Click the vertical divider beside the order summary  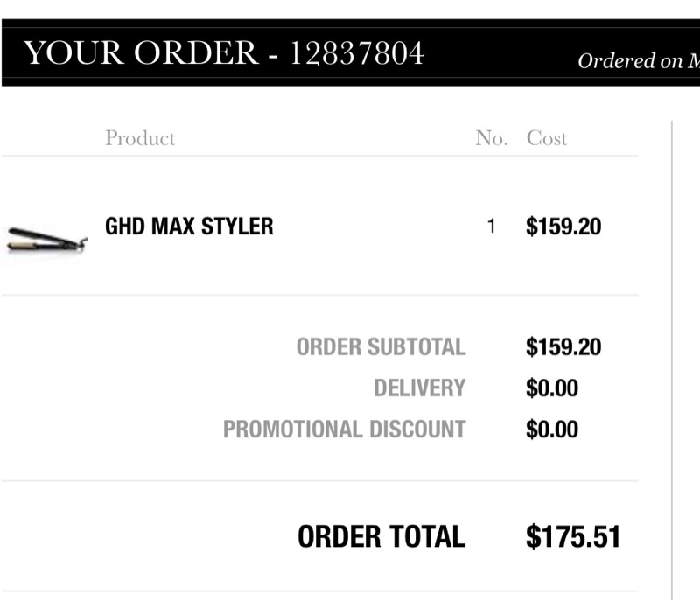(672, 350)
